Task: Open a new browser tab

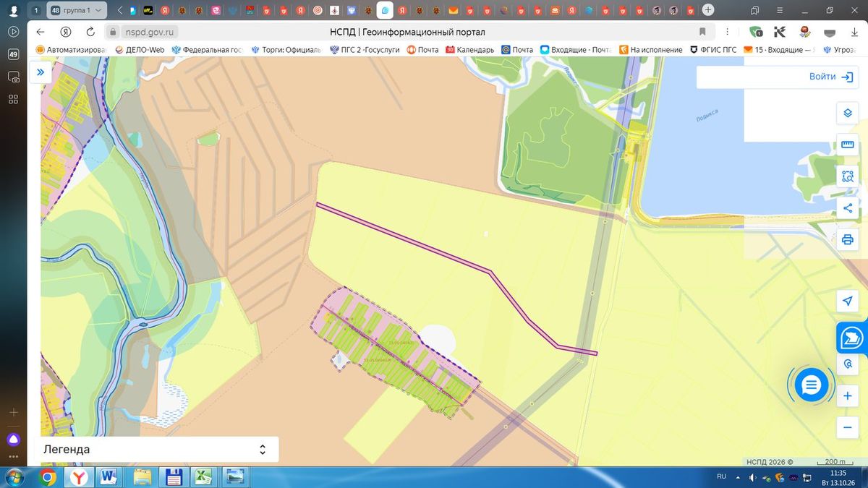Action: [x=708, y=10]
